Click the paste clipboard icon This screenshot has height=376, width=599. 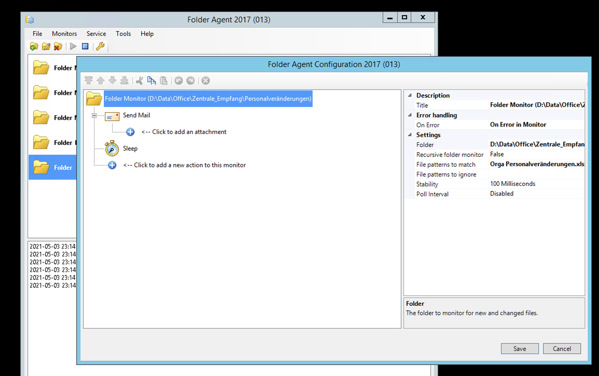click(164, 81)
